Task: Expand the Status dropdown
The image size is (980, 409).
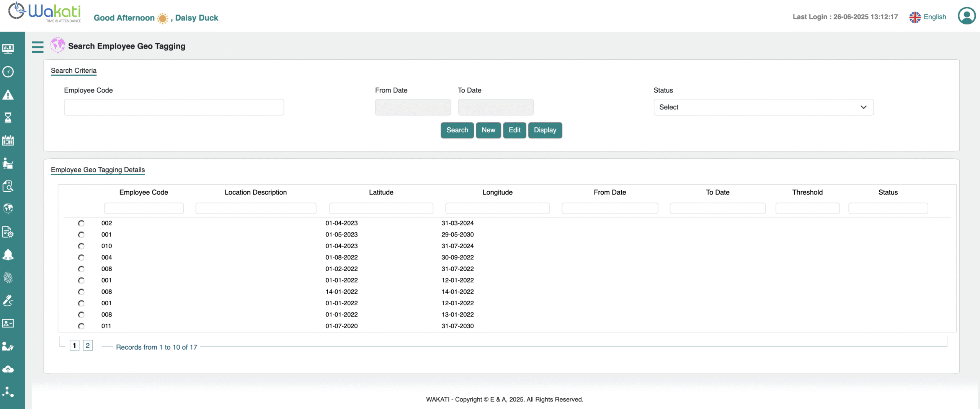Action: (763, 107)
